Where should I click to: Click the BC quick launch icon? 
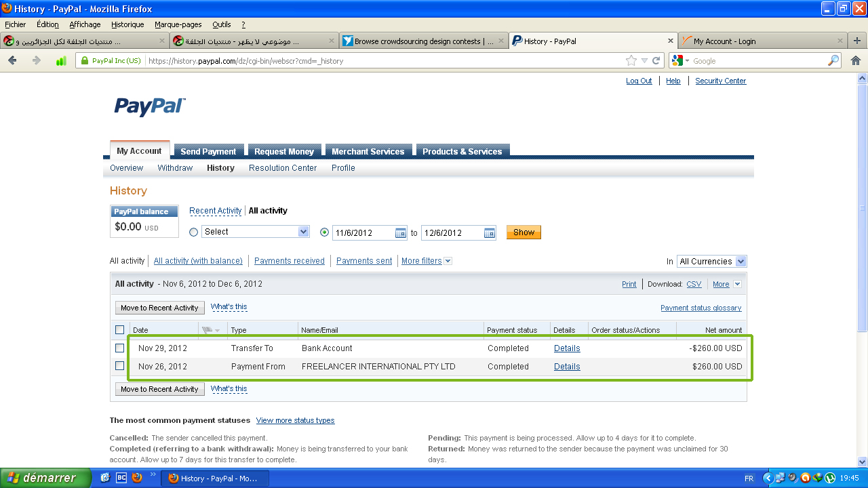pos(121,478)
